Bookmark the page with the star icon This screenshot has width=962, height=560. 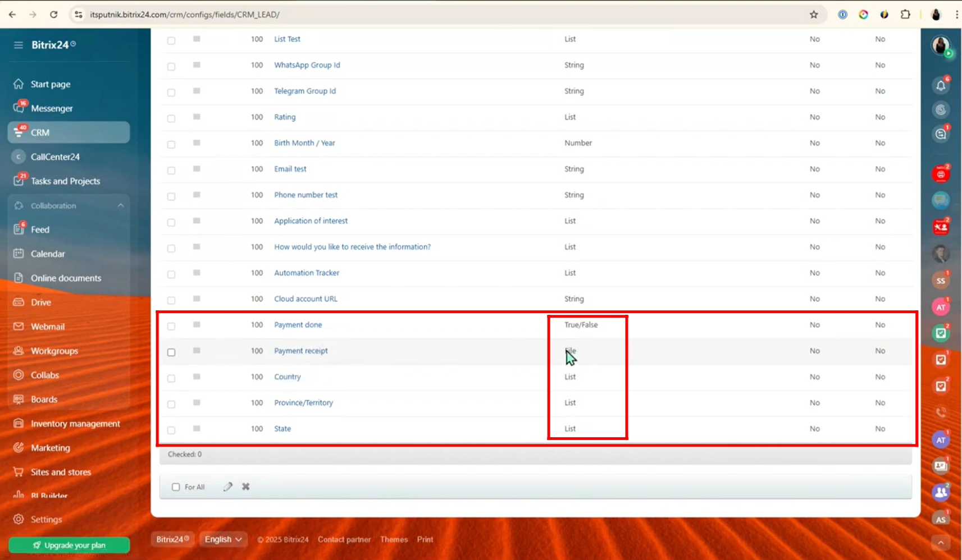(814, 15)
